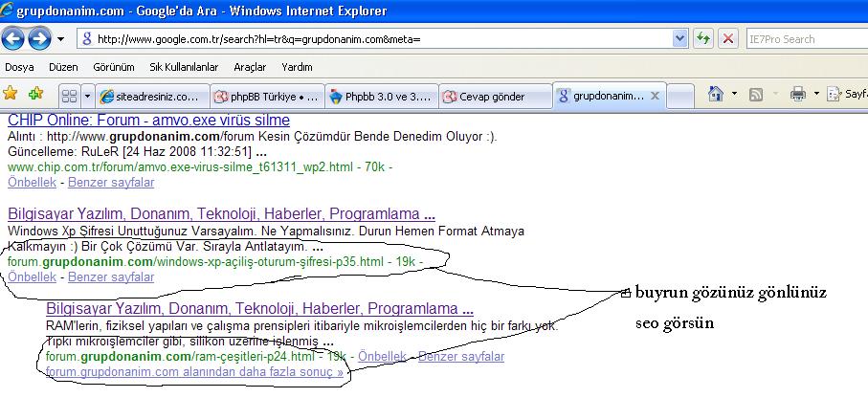Click the browser Forward arrow button

pos(39,38)
